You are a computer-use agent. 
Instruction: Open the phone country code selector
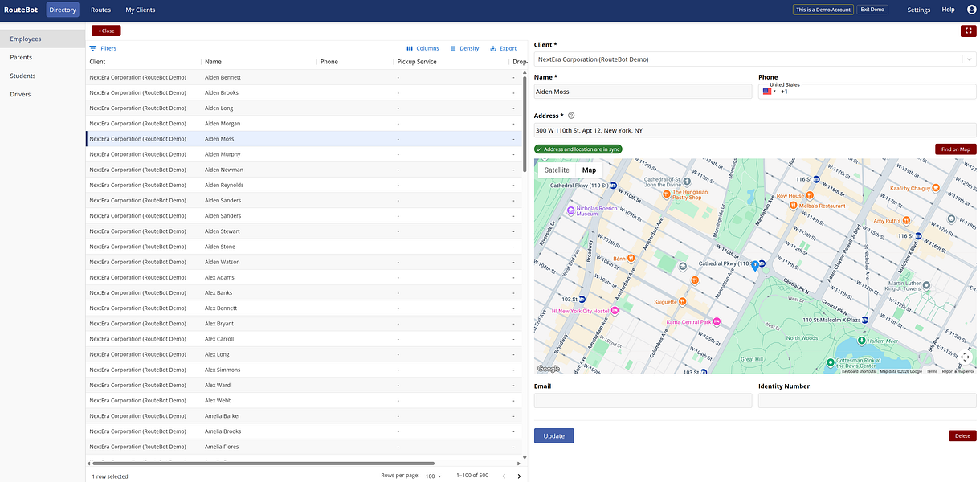769,92
